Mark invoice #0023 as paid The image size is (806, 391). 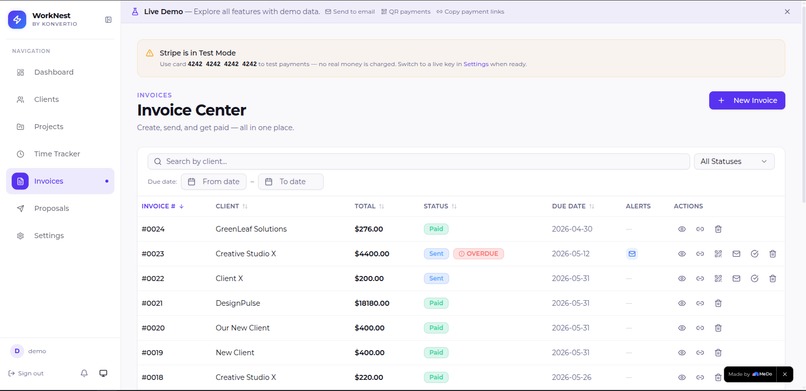pos(754,254)
